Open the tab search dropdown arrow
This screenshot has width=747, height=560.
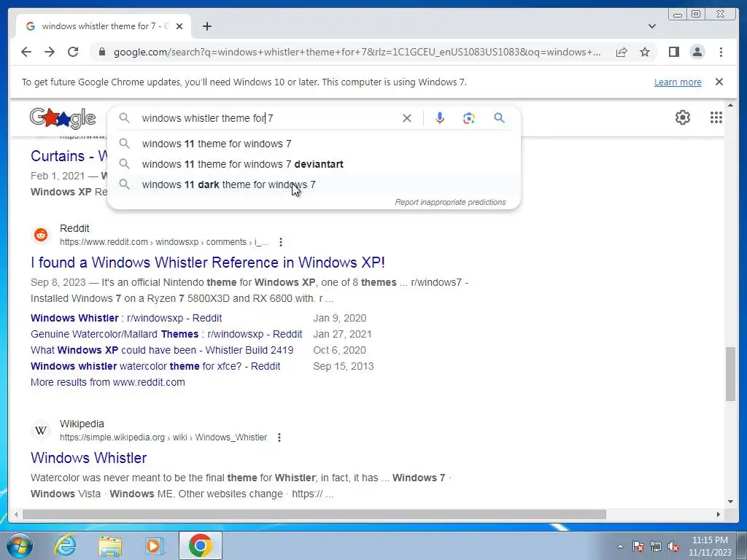[652, 26]
